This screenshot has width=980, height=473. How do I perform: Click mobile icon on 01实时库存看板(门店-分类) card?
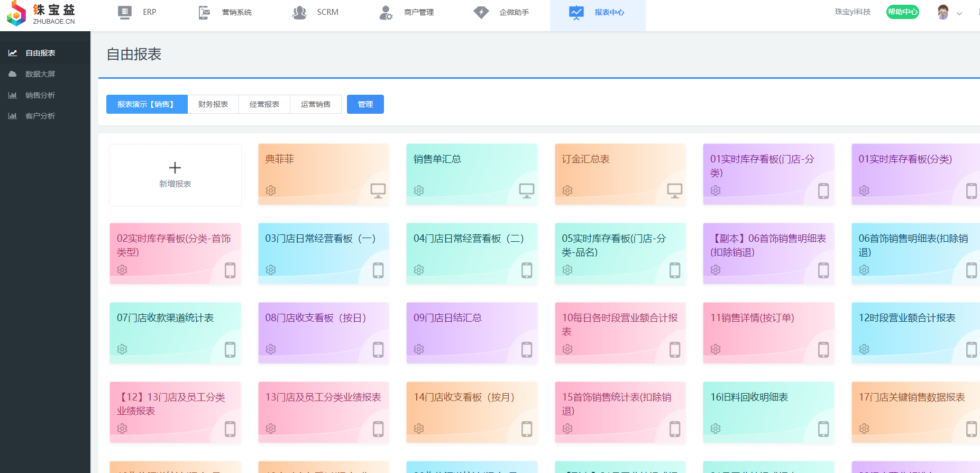tap(823, 190)
